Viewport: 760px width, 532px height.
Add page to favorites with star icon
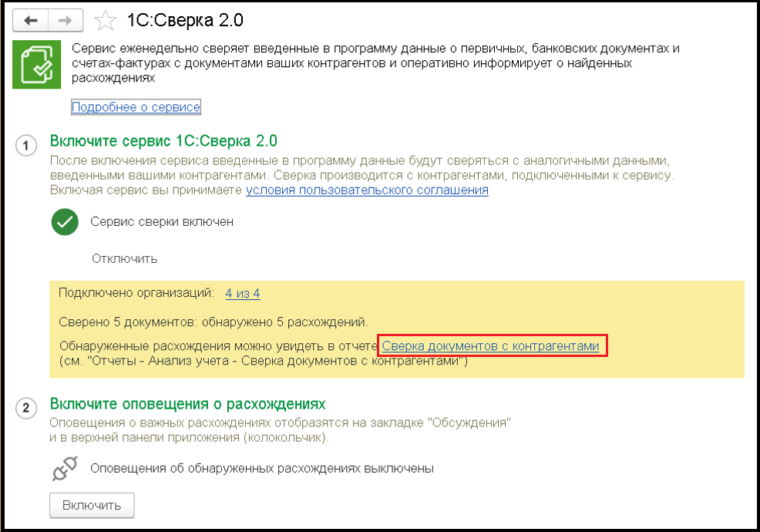(x=105, y=21)
